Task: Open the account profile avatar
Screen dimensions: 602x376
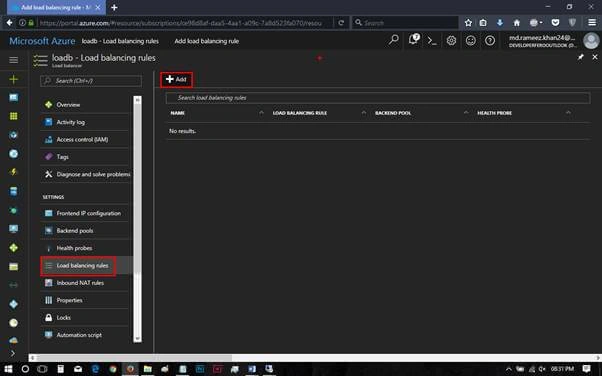Action: tap(591, 41)
